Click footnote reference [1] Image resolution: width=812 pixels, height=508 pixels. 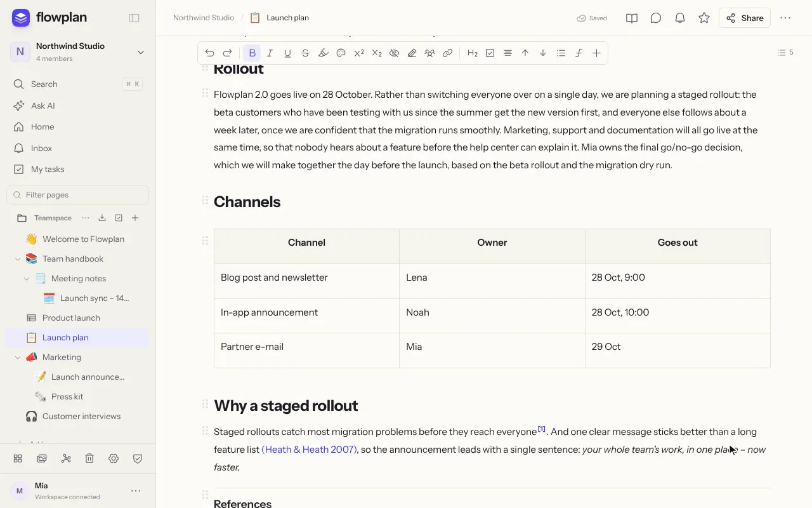point(542,429)
